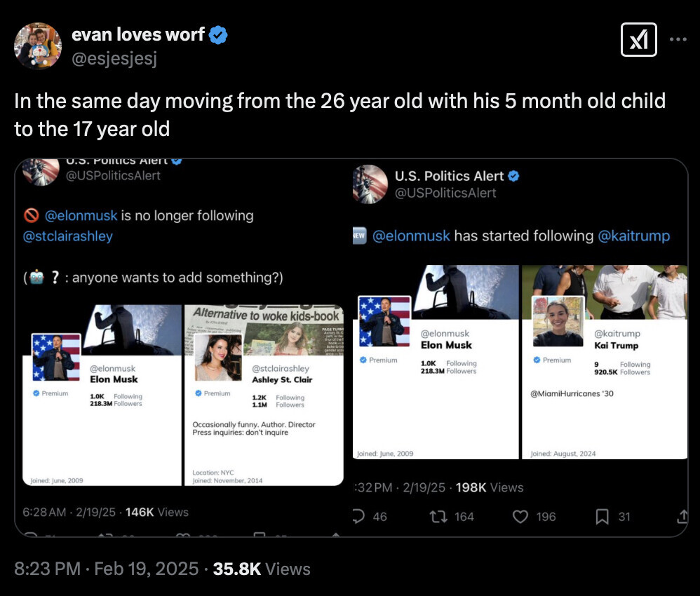Click the reply icon with 46 comments
This screenshot has width=700, height=596.
(359, 517)
